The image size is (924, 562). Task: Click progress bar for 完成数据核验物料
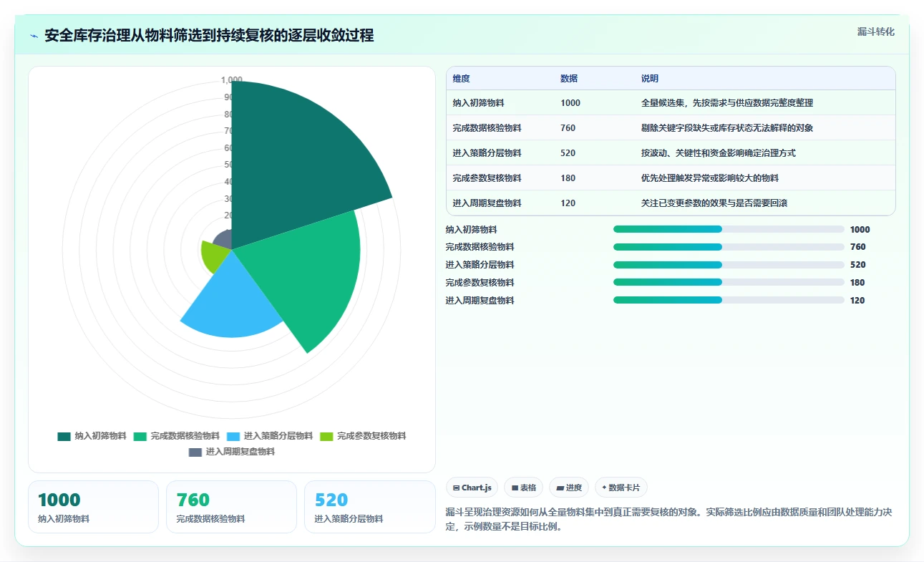[729, 247]
